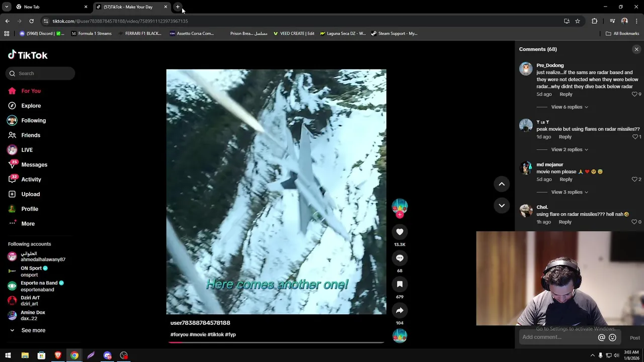Open the tab search dropdown in Chrome
The height and width of the screenshot is (362, 644).
pos(7,7)
